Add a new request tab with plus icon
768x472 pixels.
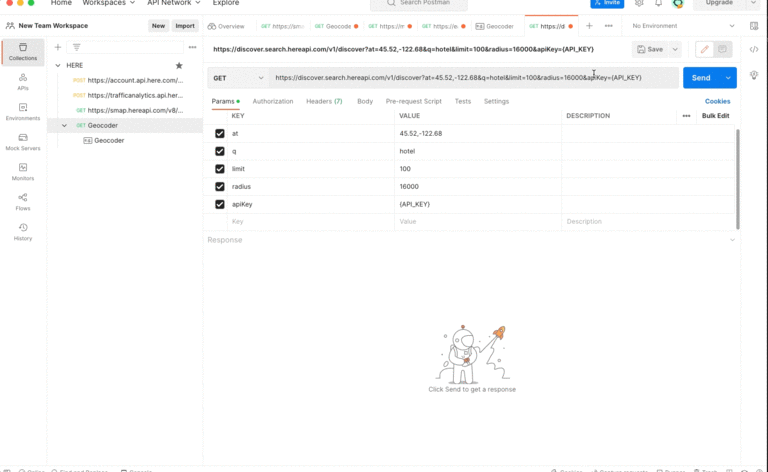tap(589, 26)
